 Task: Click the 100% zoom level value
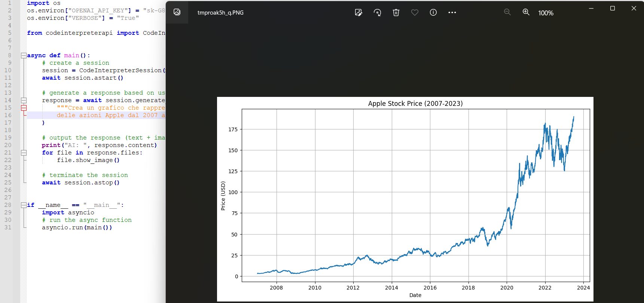tap(546, 13)
